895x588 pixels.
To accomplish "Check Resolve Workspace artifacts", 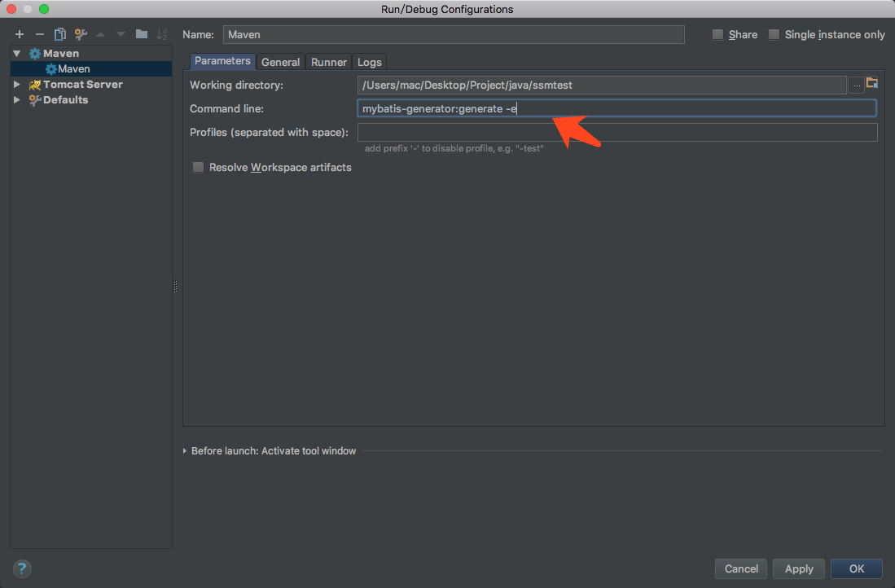I will pos(198,167).
